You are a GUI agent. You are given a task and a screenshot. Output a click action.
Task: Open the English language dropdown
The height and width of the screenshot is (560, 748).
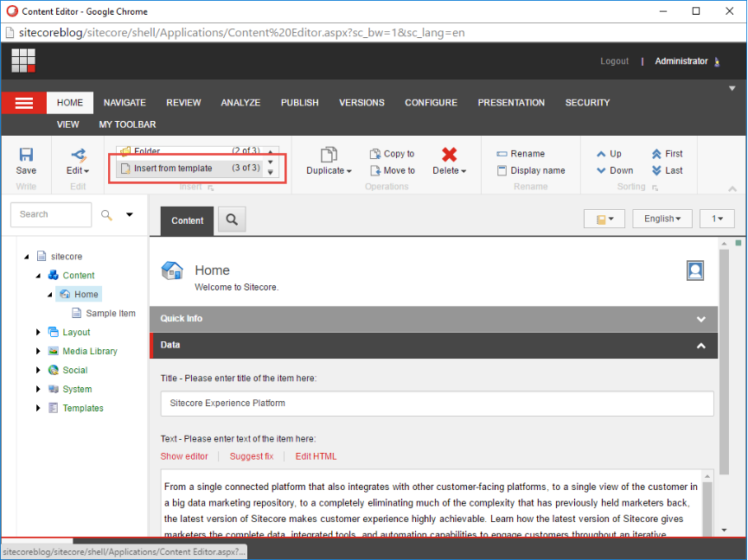coord(662,219)
